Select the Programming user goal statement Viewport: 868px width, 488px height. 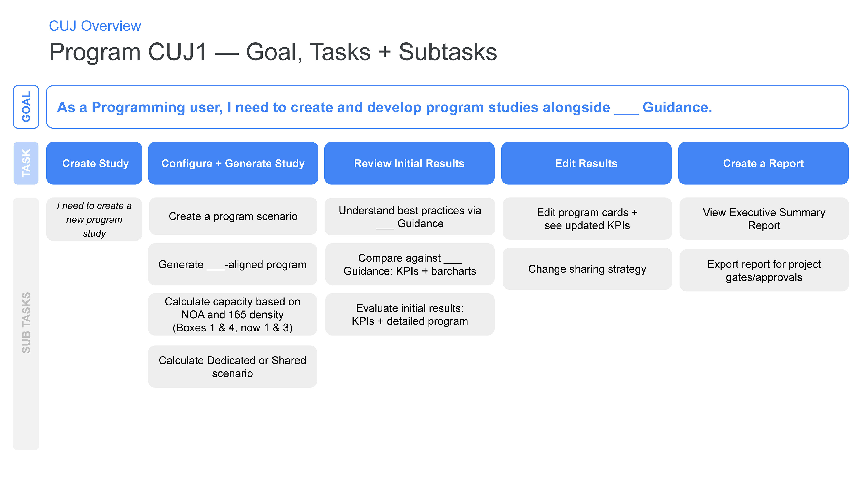pyautogui.click(x=384, y=107)
